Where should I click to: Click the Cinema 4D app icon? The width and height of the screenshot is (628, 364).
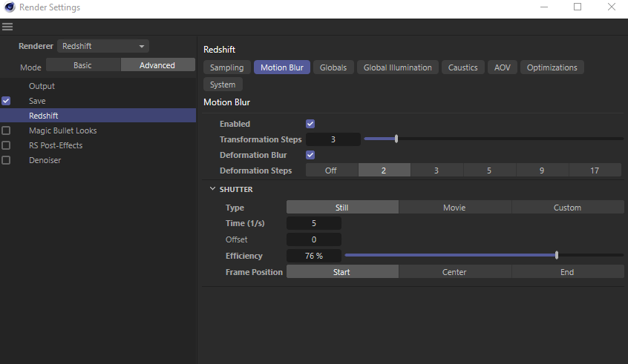8,7
